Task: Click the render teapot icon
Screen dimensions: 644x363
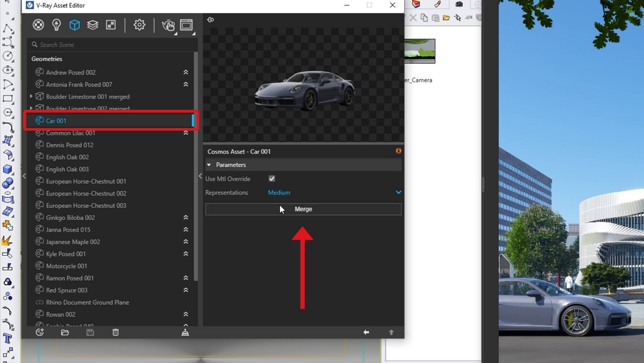Action: (168, 25)
